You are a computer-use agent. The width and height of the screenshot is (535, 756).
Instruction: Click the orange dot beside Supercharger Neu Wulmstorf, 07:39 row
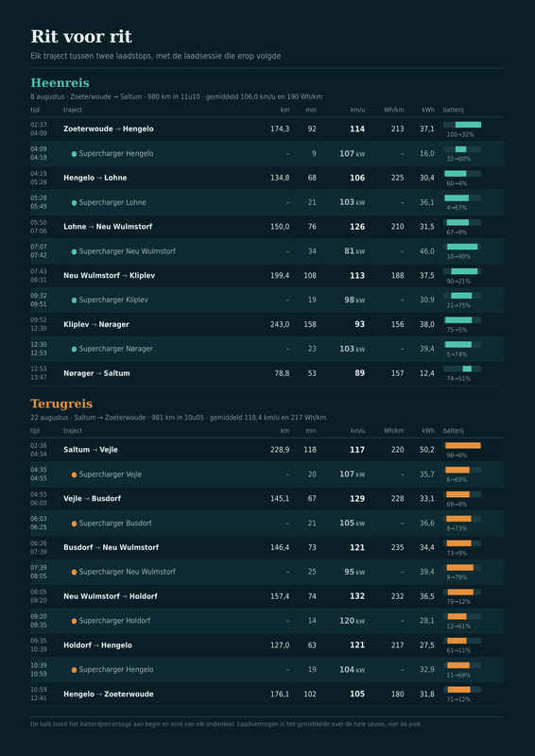click(74, 573)
